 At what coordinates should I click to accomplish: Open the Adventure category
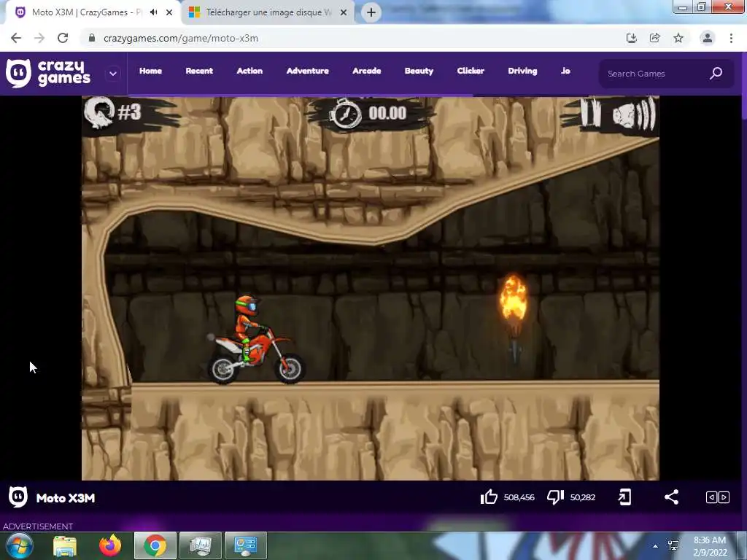pos(308,71)
